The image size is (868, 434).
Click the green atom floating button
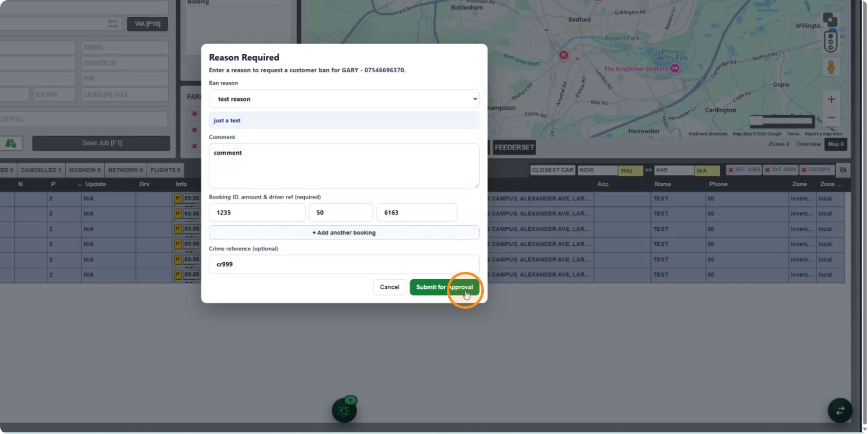coord(344,410)
